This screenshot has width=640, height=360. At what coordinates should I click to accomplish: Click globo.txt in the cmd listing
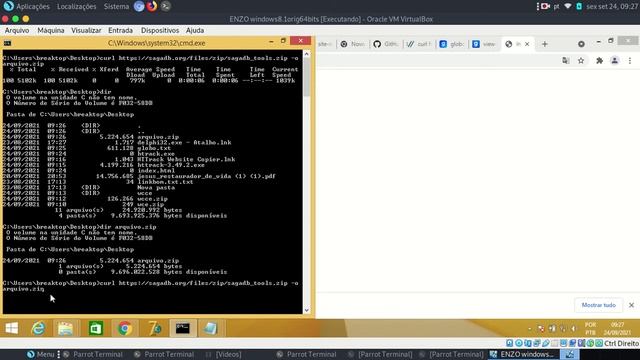point(154,148)
